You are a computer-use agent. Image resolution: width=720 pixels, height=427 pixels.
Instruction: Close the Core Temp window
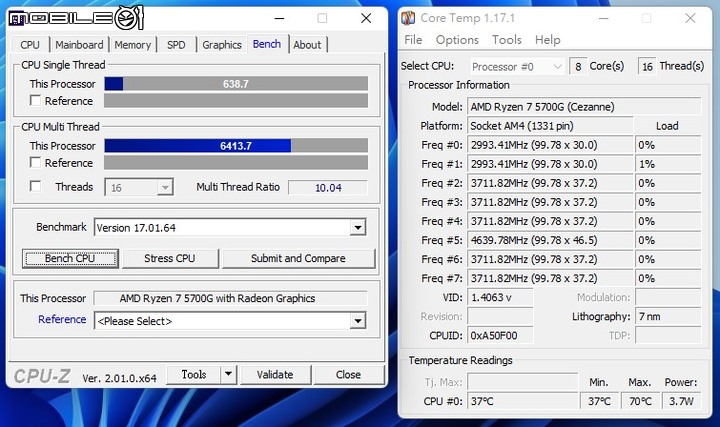point(690,18)
